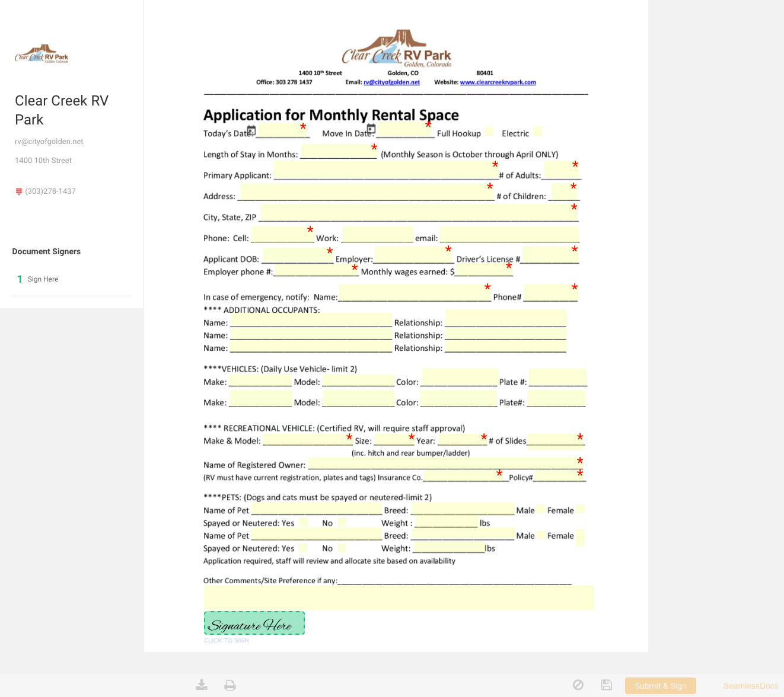784x697 pixels.
Task: Click the emergency contact Name field
Action: (x=415, y=292)
